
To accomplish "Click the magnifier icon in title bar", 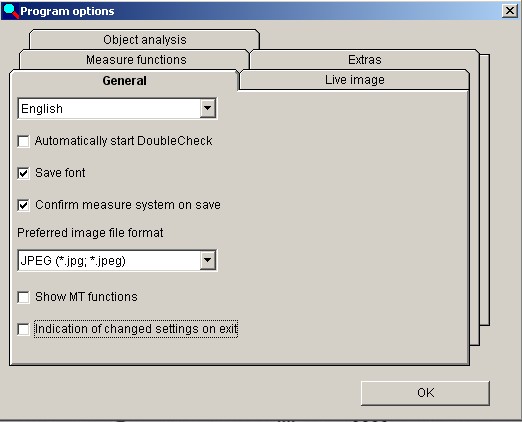I will 10,11.
